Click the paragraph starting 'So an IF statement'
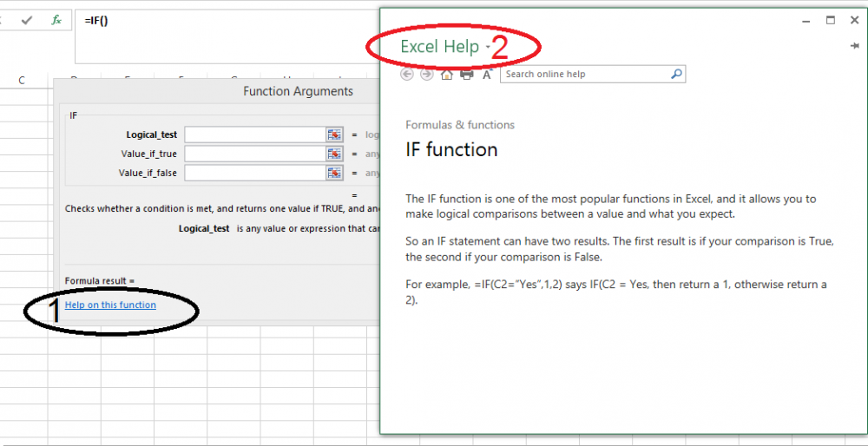Screen dimensions: 868x446 620,250
